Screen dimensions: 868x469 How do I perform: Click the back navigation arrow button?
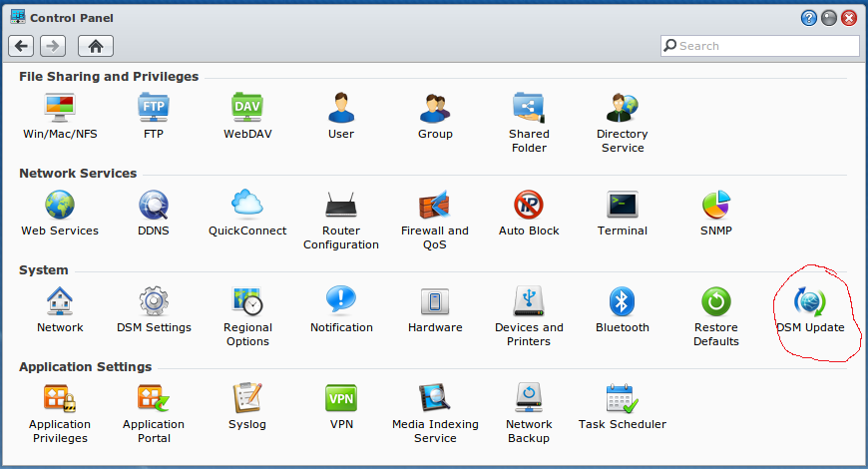pos(22,46)
